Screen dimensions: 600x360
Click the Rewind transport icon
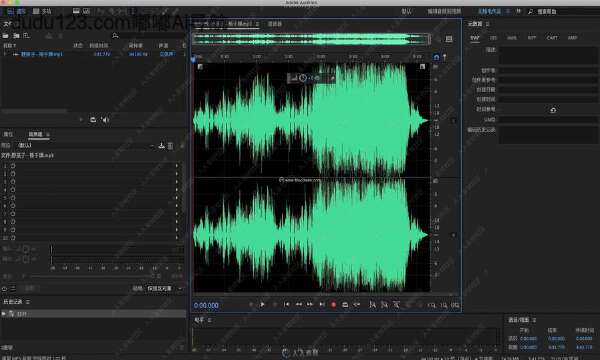(298, 305)
